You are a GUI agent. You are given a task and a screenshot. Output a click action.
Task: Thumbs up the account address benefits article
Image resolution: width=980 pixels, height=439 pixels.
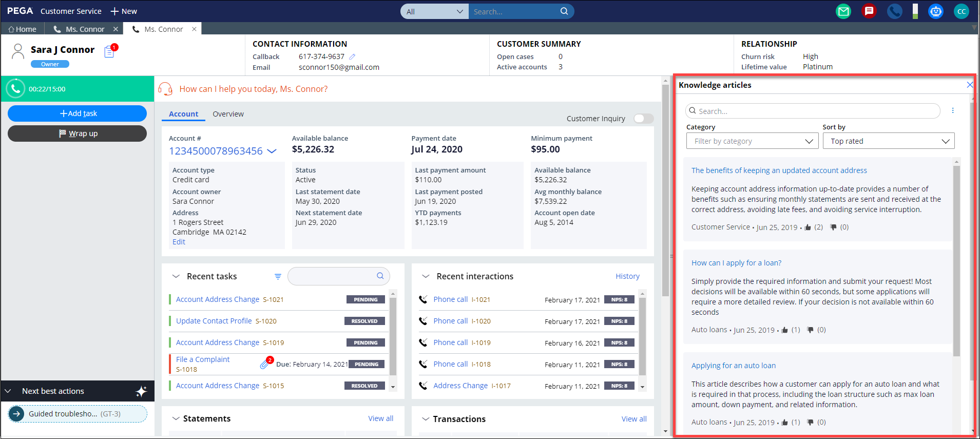808,227
